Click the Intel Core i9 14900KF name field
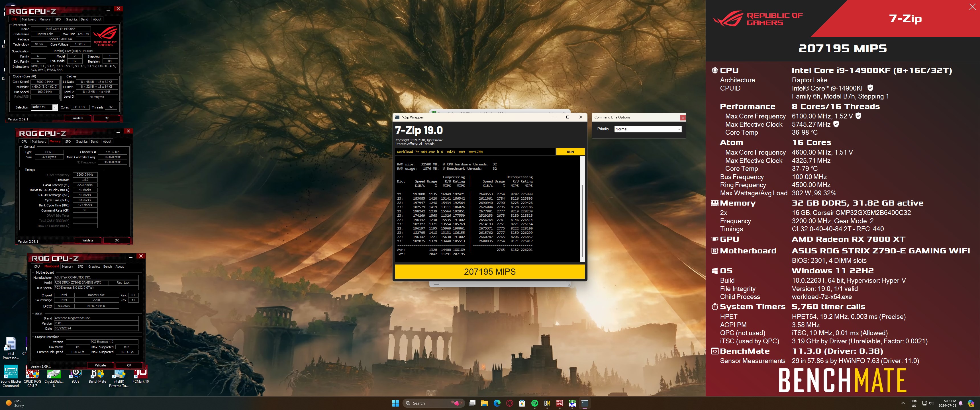Screen dimensions: 980x410 (60, 29)
